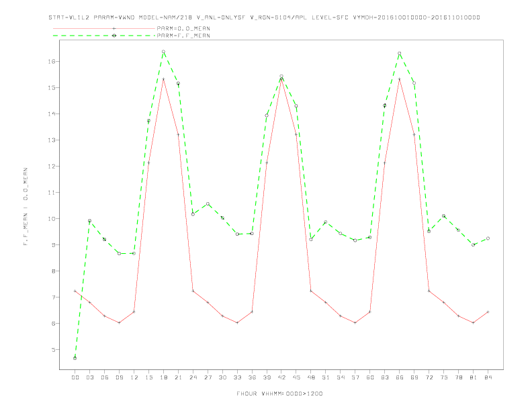Click y-axis tick label 9
Image resolution: width=532 pixels, height=411 pixels.
(54, 245)
